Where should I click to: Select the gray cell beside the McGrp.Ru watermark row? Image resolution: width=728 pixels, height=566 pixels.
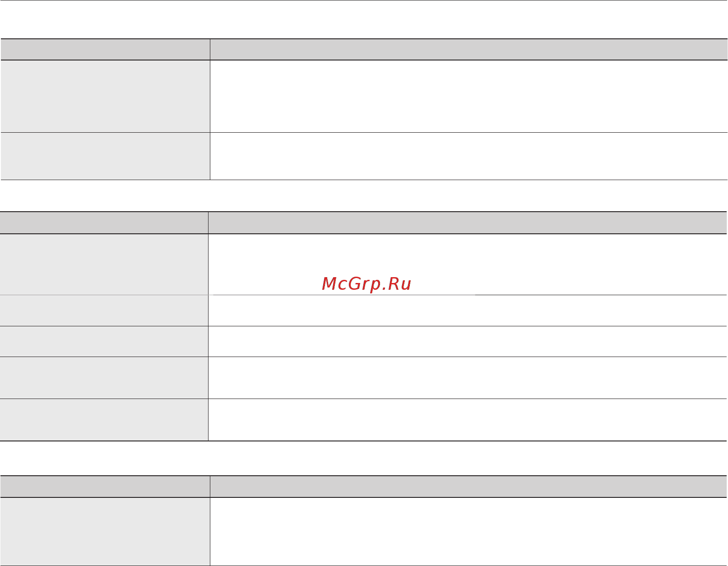[104, 264]
